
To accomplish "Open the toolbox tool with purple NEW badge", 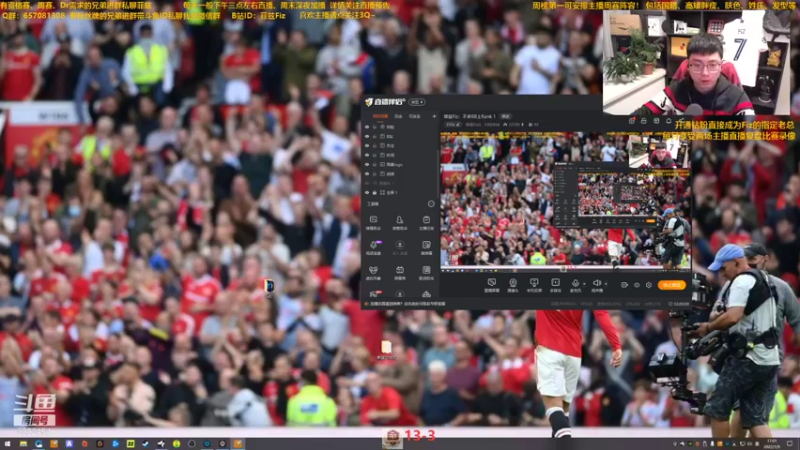I will [374, 248].
